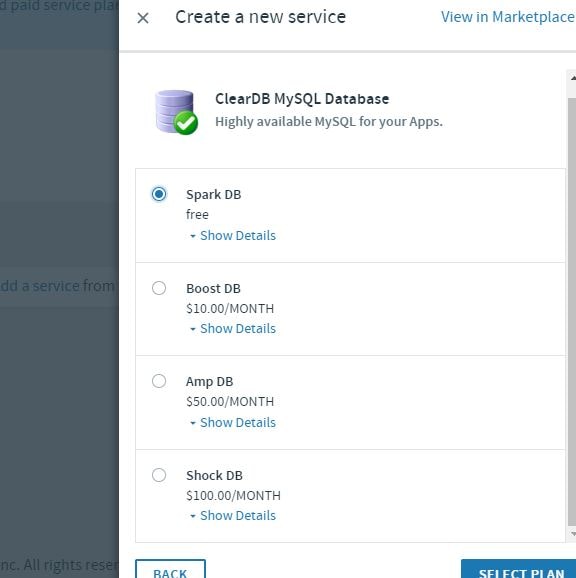The image size is (576, 578).
Task: Click the Boost DB plan name
Action: pos(213,288)
